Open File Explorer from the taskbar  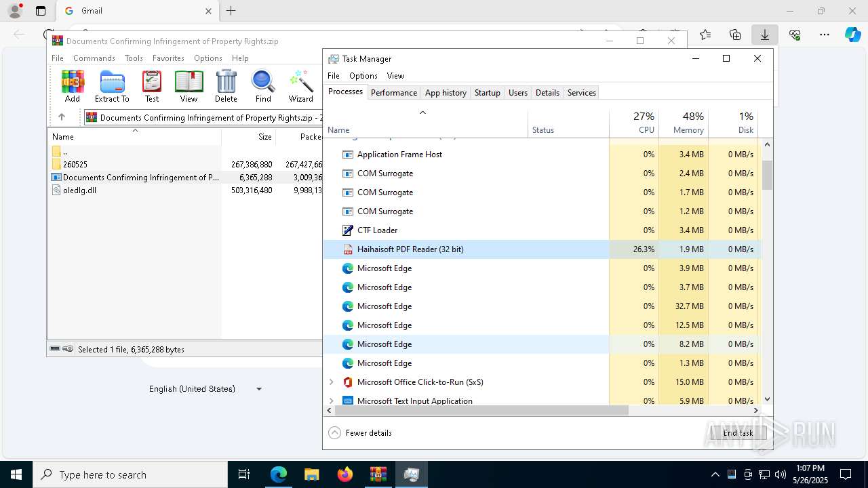point(312,474)
